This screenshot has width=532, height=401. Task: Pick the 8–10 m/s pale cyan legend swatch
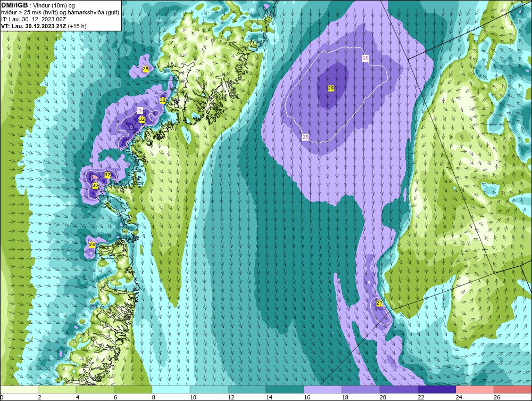(x=171, y=389)
